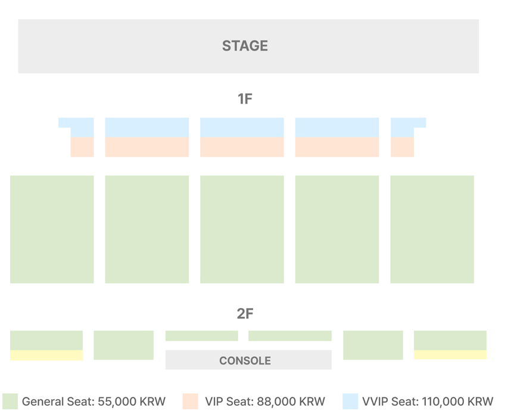The image size is (505, 420).
Task: Select the center VVIP blue block on 1F
Action: click(x=242, y=127)
